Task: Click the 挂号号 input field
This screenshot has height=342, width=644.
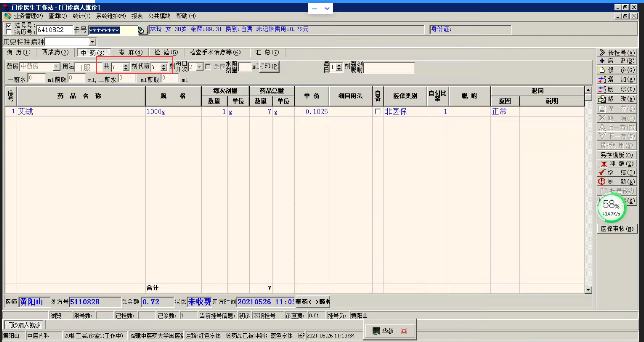Action: (55, 30)
